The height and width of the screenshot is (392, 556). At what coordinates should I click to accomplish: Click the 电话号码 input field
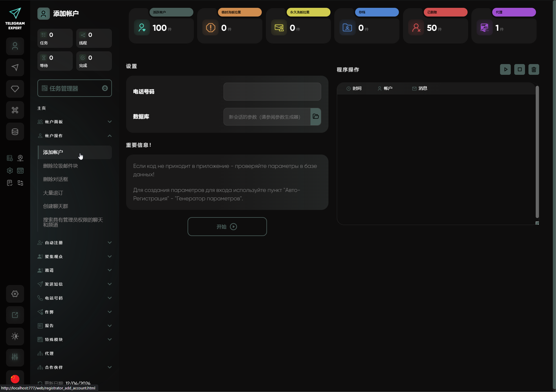coord(272,92)
